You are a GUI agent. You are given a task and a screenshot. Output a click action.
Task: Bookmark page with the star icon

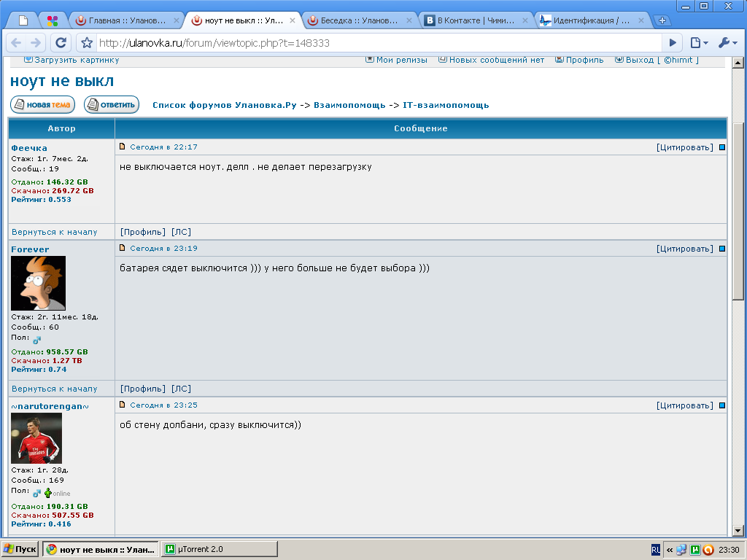[87, 43]
